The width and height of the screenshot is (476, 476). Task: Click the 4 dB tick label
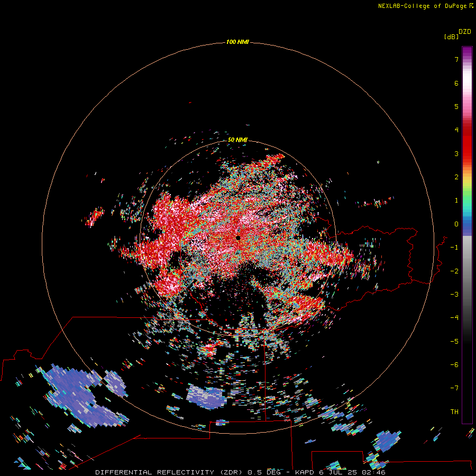tap(456, 130)
